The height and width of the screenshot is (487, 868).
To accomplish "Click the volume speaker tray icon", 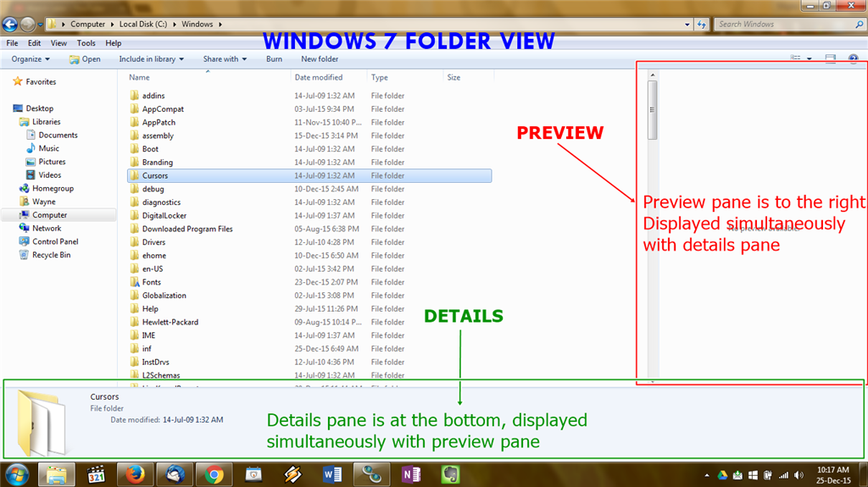I will click(x=798, y=475).
